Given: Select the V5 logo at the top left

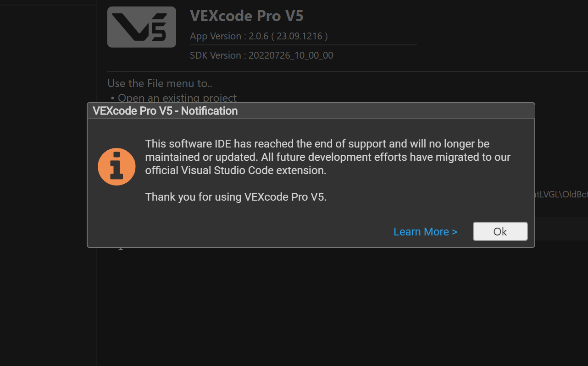Looking at the screenshot, I should pyautogui.click(x=141, y=27).
